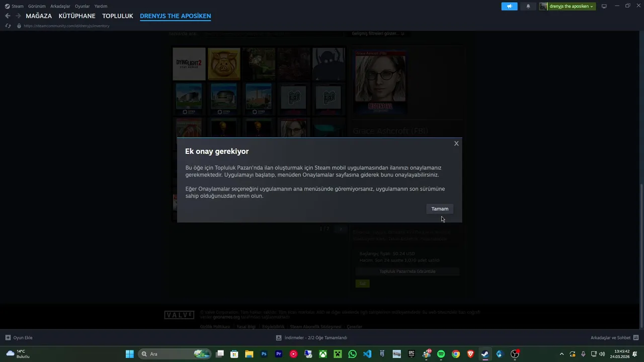Viewport: 644px width, 362px height.
Task: Open Steam announcements megaphone button
Action: pos(509,6)
